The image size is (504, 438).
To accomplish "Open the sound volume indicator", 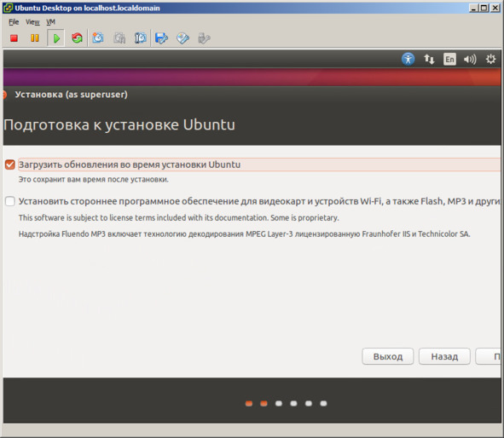I will (470, 59).
